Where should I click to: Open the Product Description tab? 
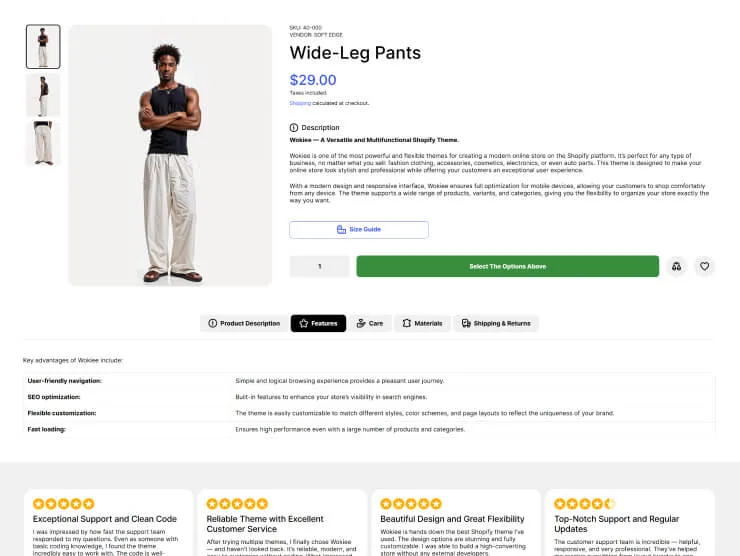tap(244, 324)
